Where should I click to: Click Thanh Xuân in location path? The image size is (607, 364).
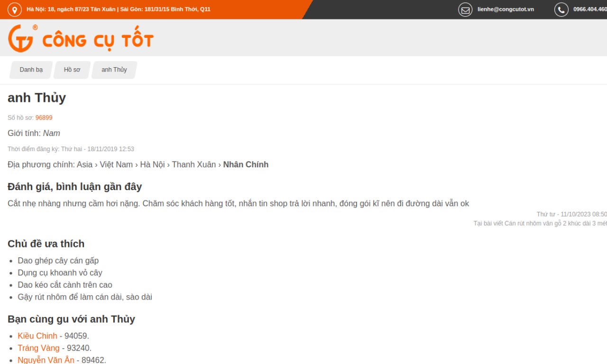coord(193,164)
